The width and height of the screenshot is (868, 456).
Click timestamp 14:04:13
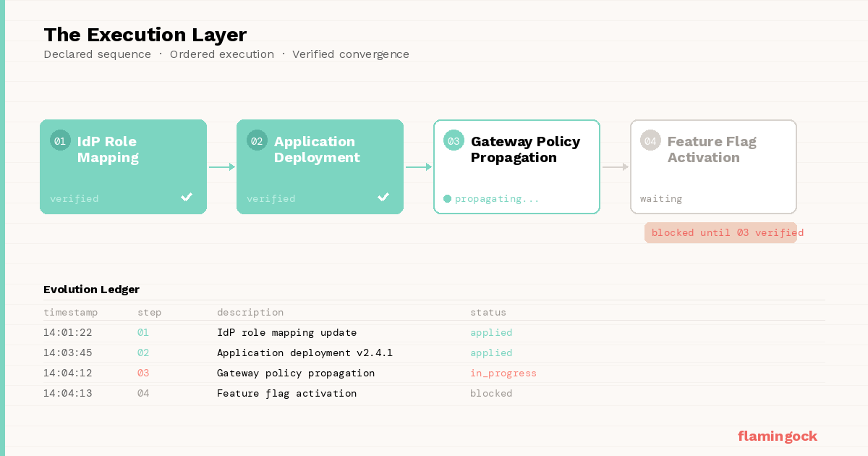click(68, 394)
